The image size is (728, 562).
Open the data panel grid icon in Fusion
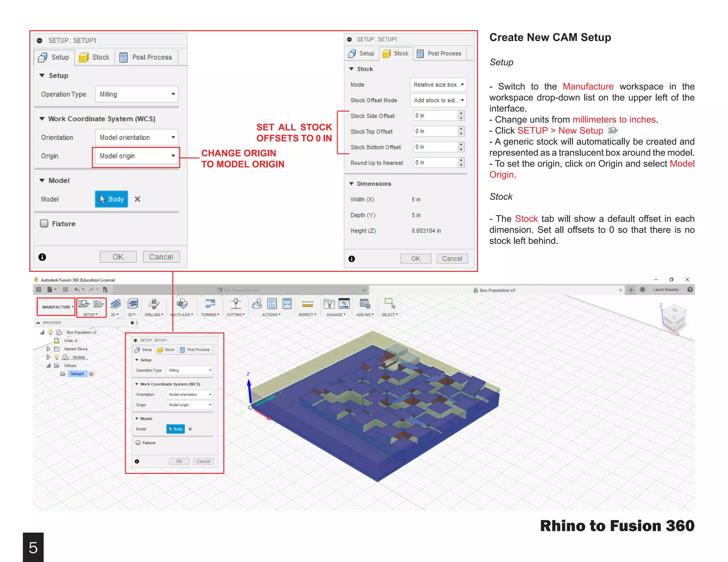tap(38, 290)
